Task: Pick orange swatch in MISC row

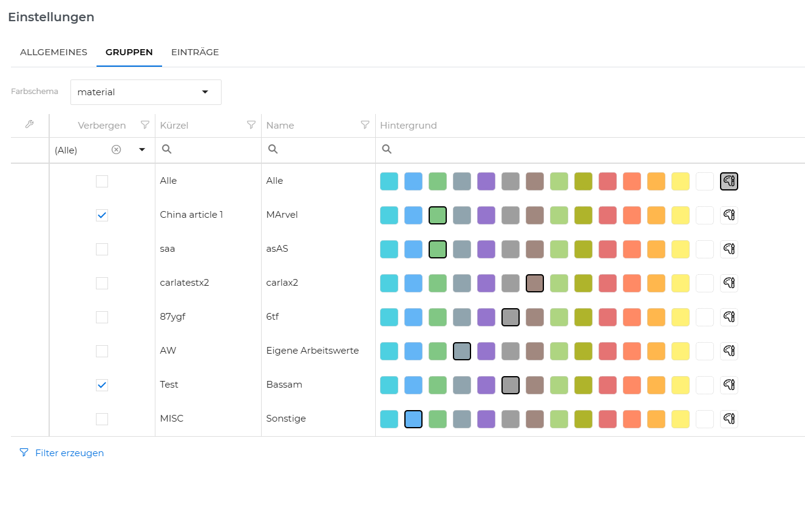Action: [x=656, y=419]
